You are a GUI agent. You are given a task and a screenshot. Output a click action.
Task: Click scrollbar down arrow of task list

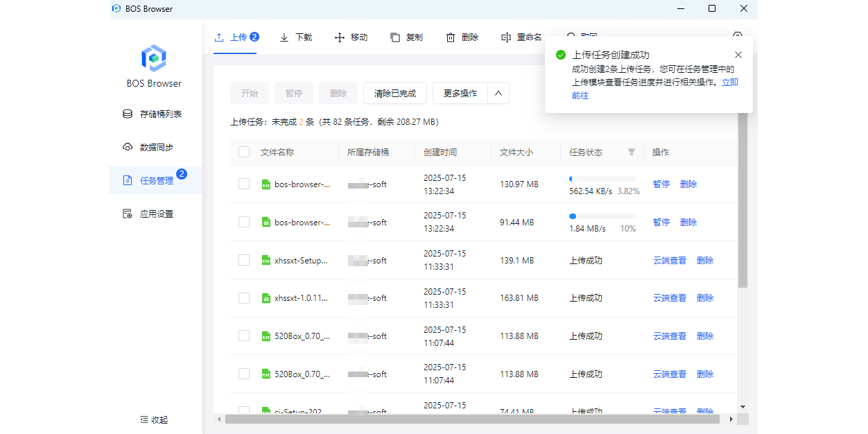743,406
